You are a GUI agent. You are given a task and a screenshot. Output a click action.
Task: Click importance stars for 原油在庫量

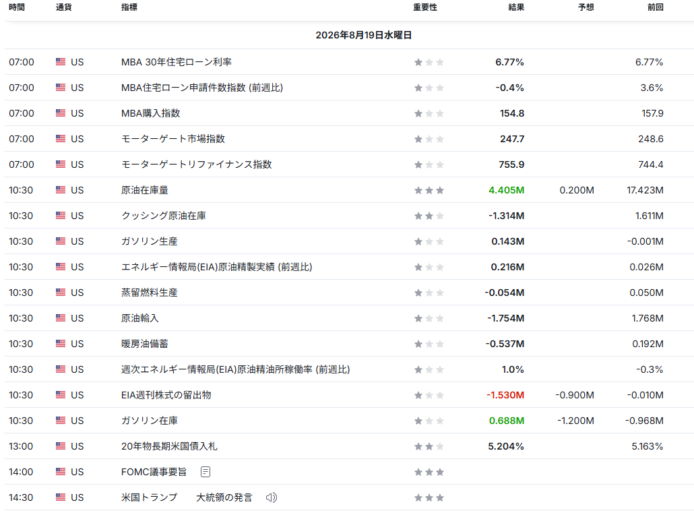429,190
